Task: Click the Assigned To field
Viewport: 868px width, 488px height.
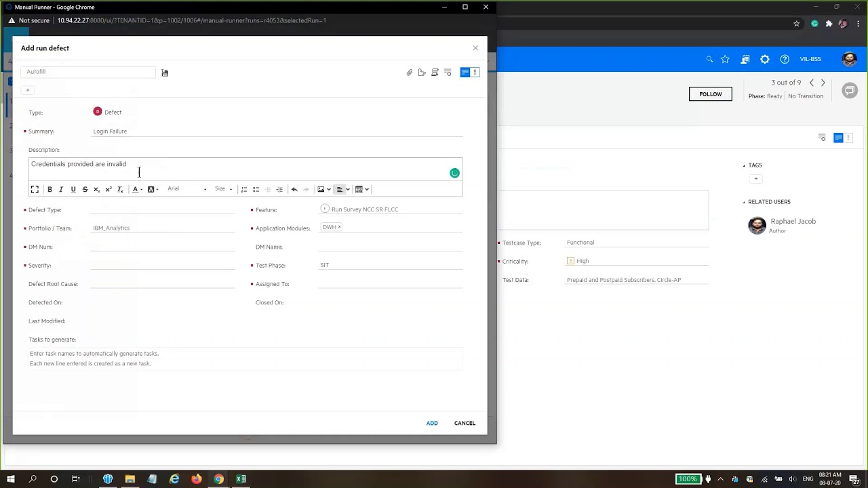Action: (x=391, y=283)
